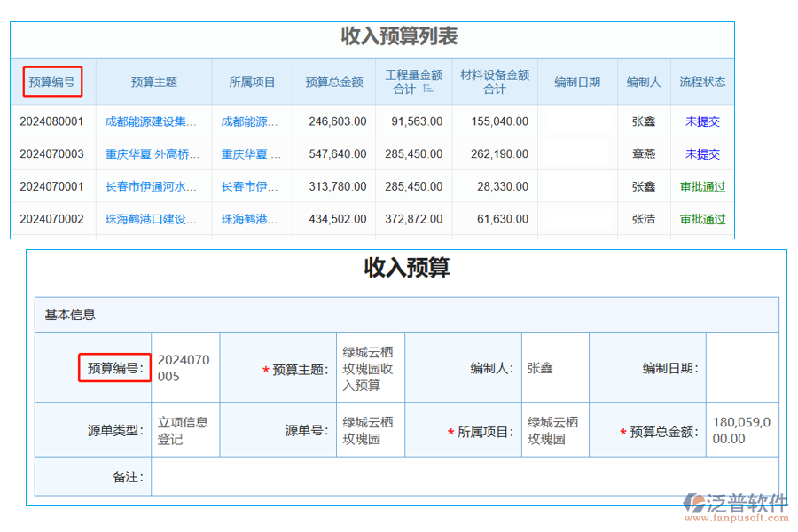The image size is (798, 532).
Task: Click the 编制日期 column header
Action: pyautogui.click(x=578, y=81)
